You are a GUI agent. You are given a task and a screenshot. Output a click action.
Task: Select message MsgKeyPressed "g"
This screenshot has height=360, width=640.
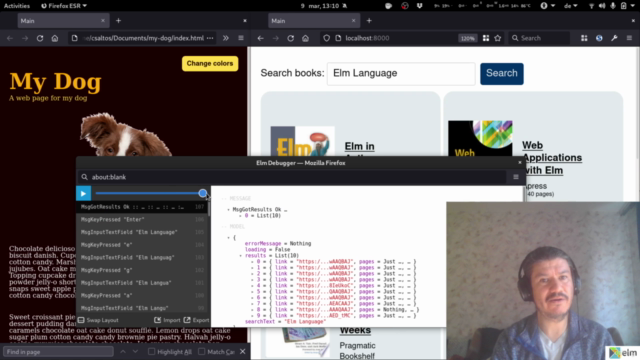tap(142, 270)
